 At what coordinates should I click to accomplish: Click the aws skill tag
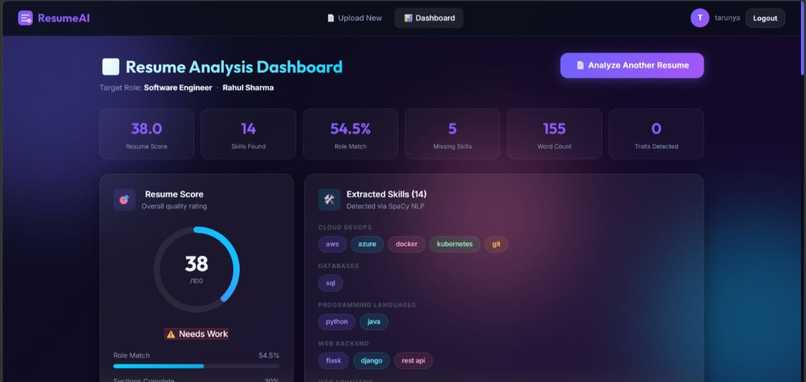tap(333, 244)
